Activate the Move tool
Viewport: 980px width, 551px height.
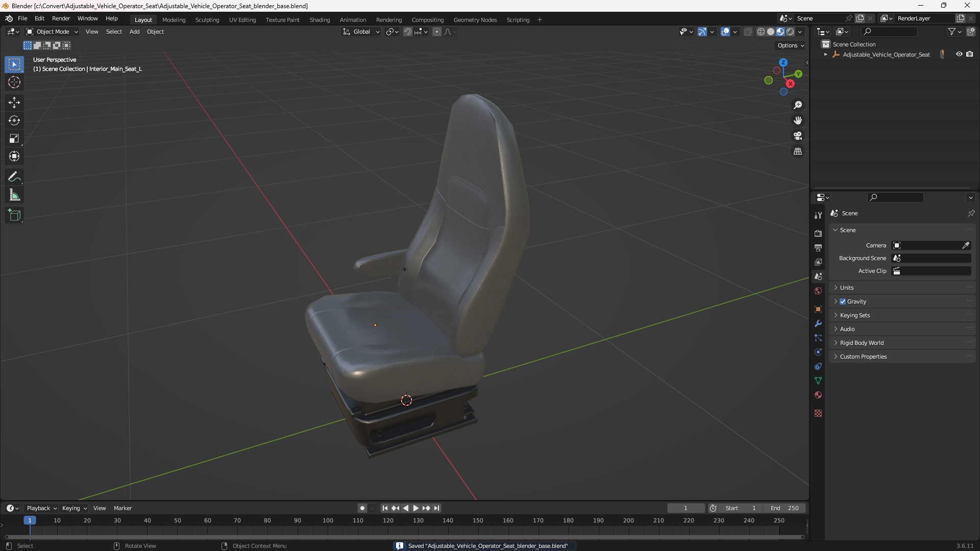14,103
